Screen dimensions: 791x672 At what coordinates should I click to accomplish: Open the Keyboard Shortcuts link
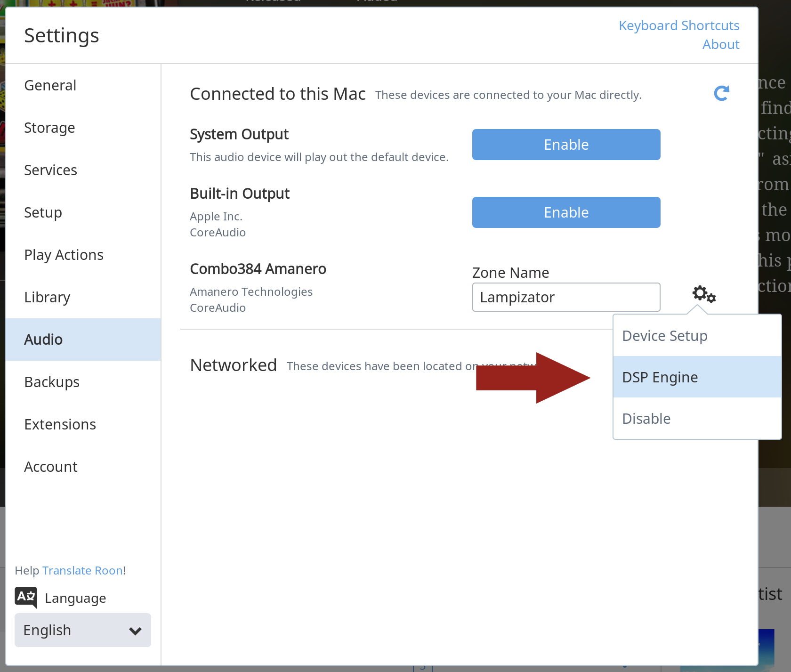(678, 25)
